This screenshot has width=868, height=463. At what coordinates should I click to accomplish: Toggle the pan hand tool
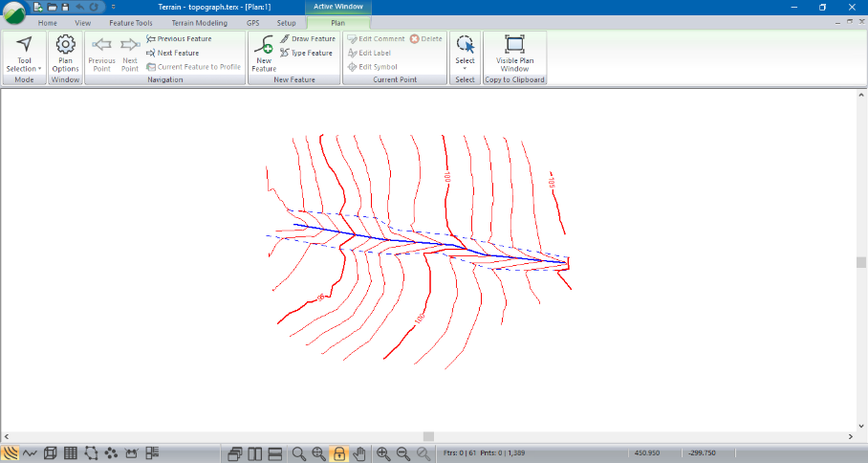[x=359, y=453]
